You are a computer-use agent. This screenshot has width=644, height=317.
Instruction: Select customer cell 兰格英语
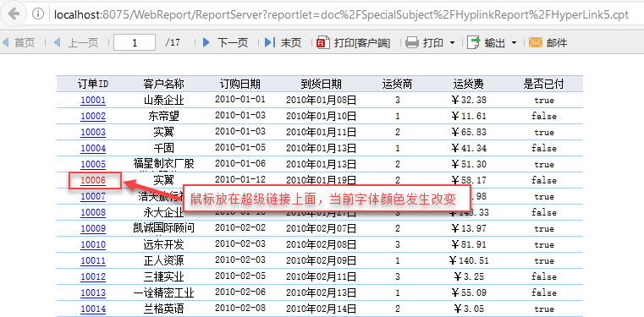163,309
